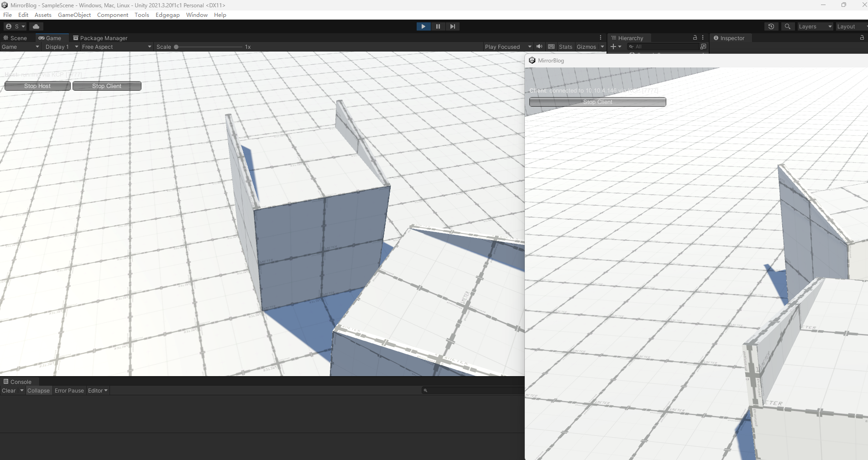The height and width of the screenshot is (460, 868).
Task: Click the plus icon to create object in Hierarchy
Action: tap(616, 47)
